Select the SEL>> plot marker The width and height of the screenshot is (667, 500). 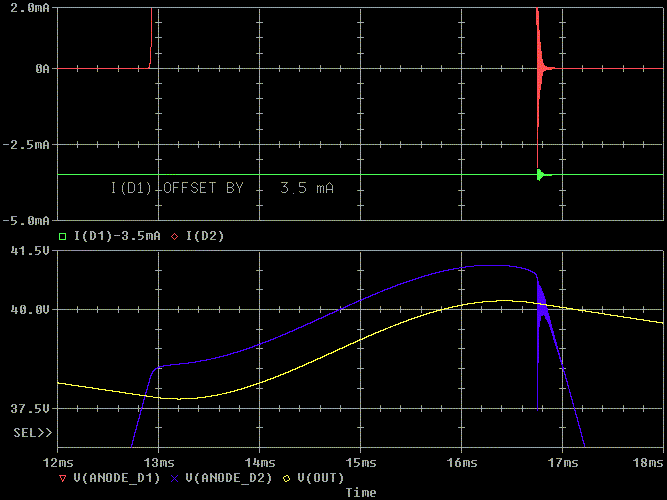[32, 433]
